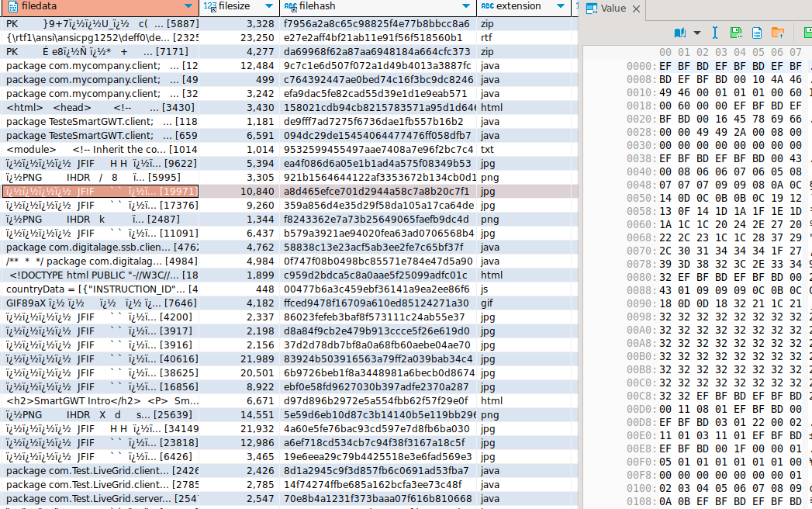Sort by the extension column header
812x509 pixels.
tap(518, 6)
